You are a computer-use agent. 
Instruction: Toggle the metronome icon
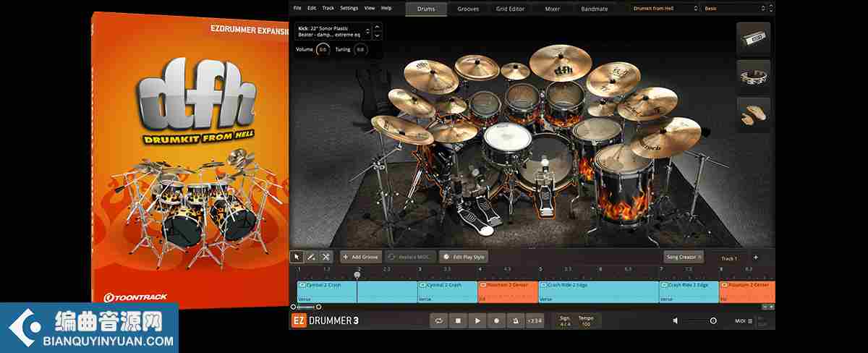tap(514, 320)
